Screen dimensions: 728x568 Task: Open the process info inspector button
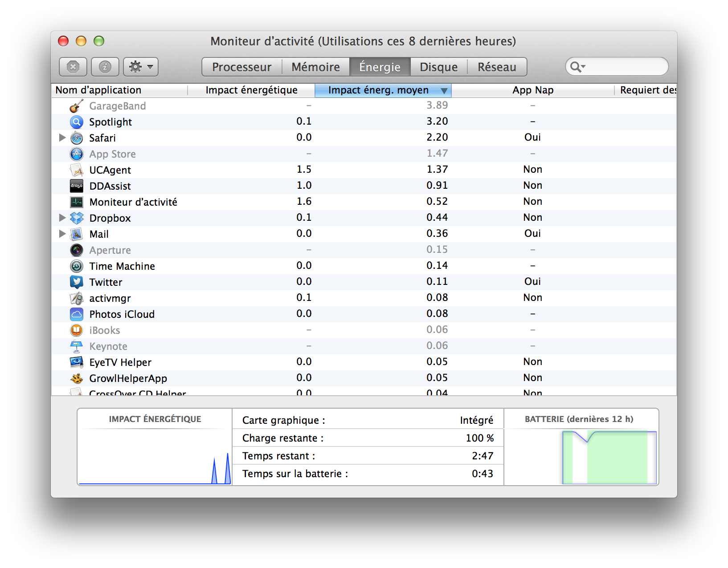105,67
